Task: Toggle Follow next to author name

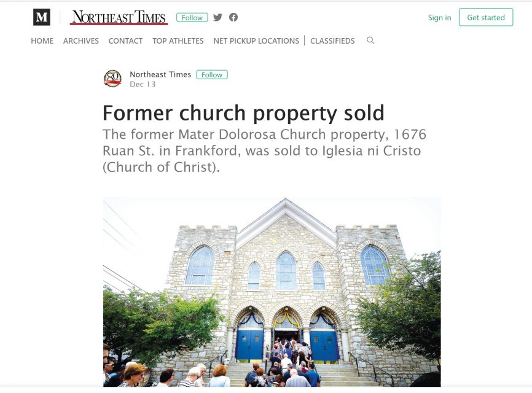Action: [x=212, y=74]
